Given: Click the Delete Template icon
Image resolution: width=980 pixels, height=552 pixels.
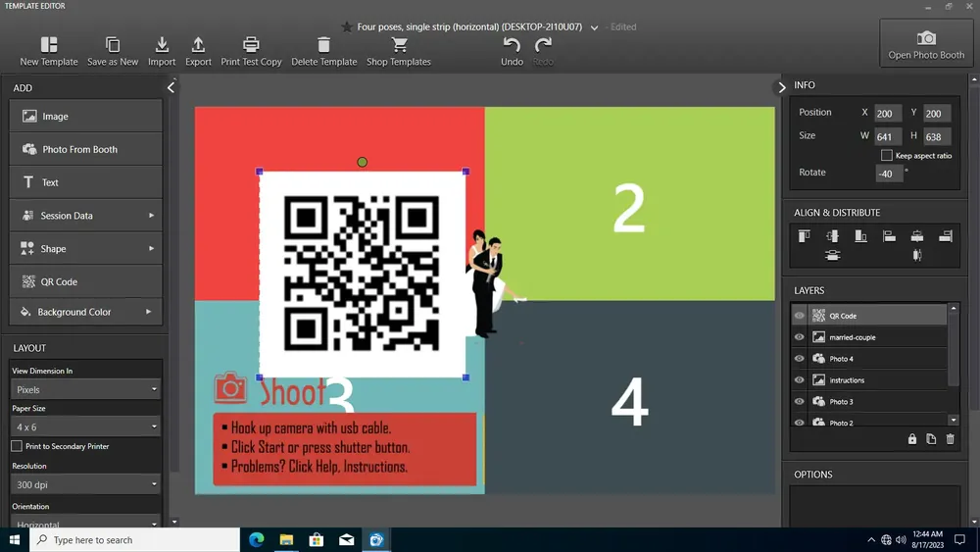Looking at the screenshot, I should click(323, 44).
